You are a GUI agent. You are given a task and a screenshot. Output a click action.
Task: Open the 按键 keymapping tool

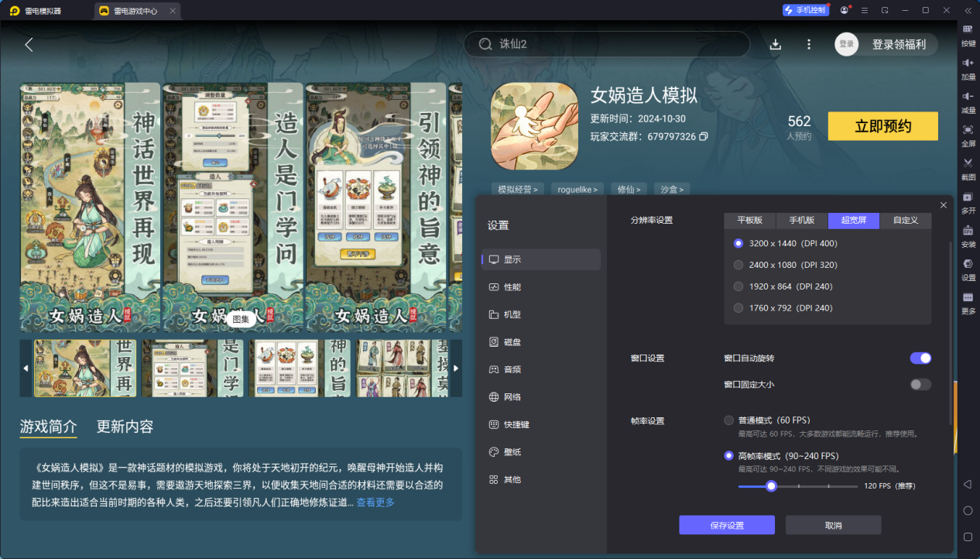(x=968, y=35)
